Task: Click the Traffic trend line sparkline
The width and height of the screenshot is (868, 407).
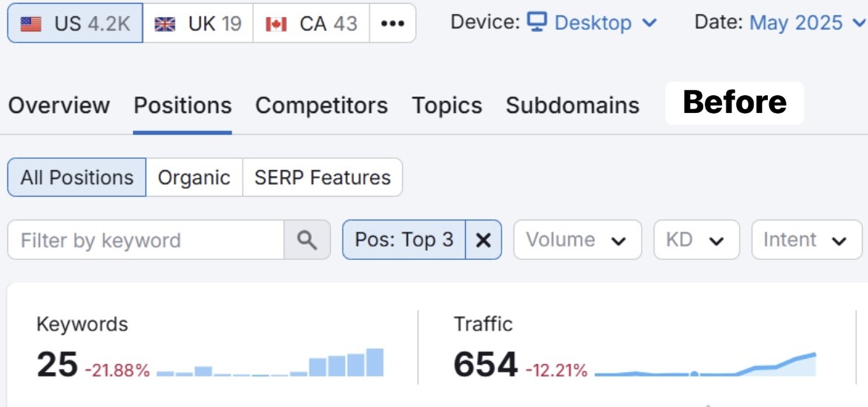Action: (706, 365)
